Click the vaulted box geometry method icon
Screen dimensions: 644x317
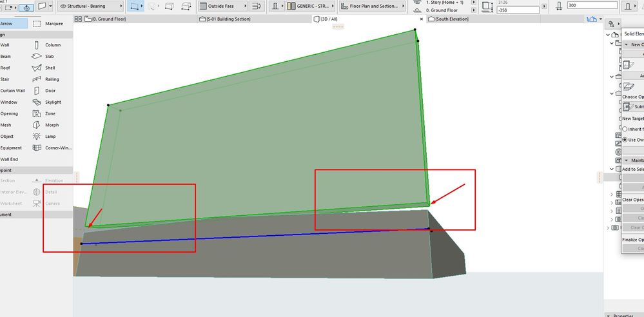(x=186, y=6)
